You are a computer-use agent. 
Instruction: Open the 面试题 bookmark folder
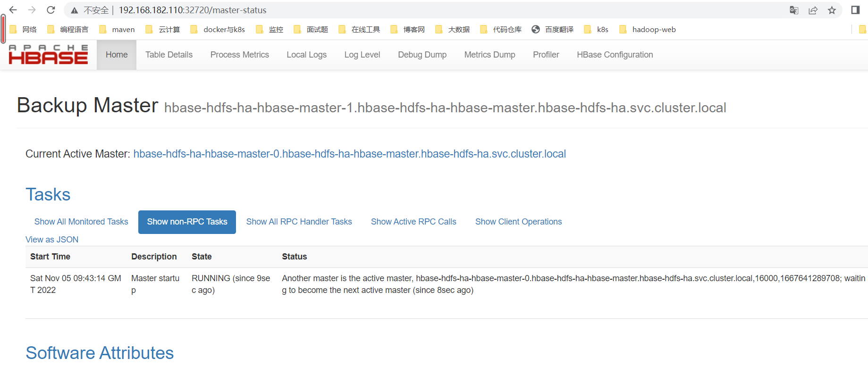tap(311, 29)
